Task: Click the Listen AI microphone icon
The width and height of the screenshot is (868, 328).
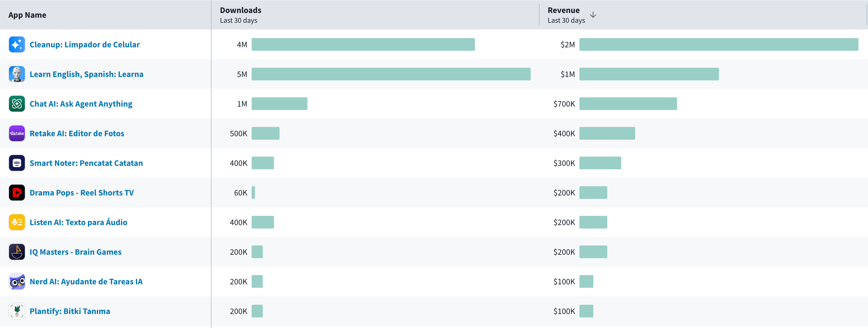Action: click(16, 222)
